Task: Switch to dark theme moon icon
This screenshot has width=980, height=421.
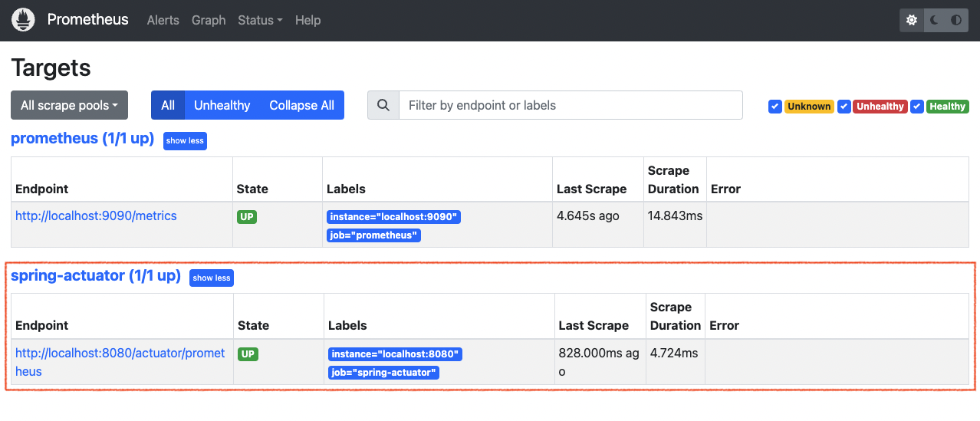Action: (935, 21)
